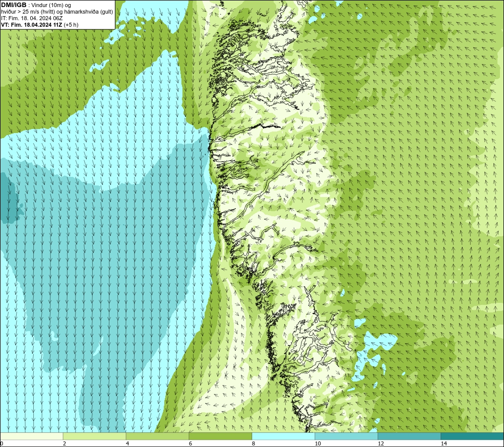Image resolution: width=504 pixels, height=447 pixels.
Task: Click the scale label "2"
Action: [65, 443]
